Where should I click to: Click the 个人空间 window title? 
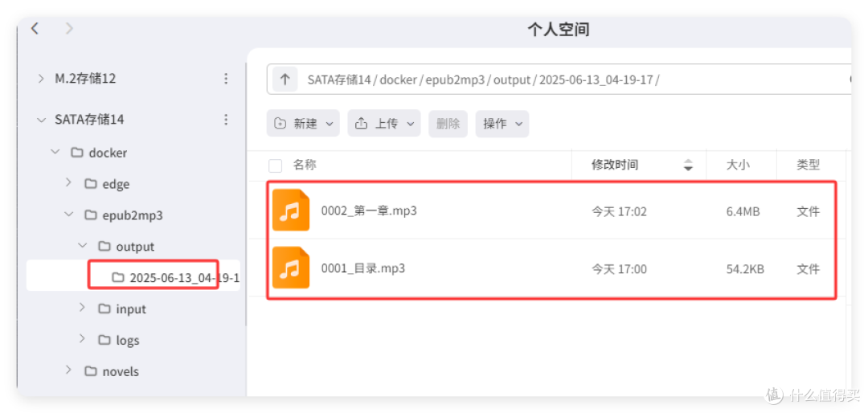[558, 30]
